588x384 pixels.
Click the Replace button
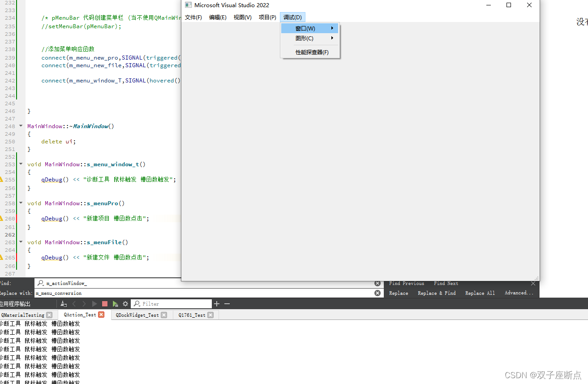coord(399,293)
